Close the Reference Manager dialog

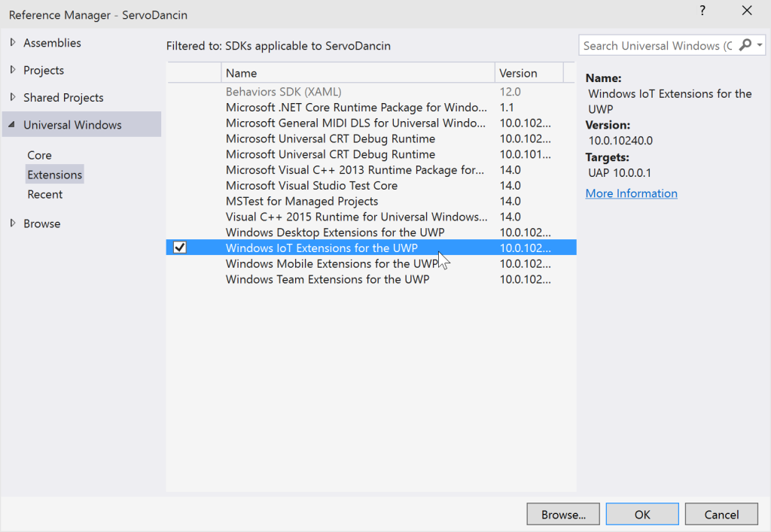coord(747,11)
